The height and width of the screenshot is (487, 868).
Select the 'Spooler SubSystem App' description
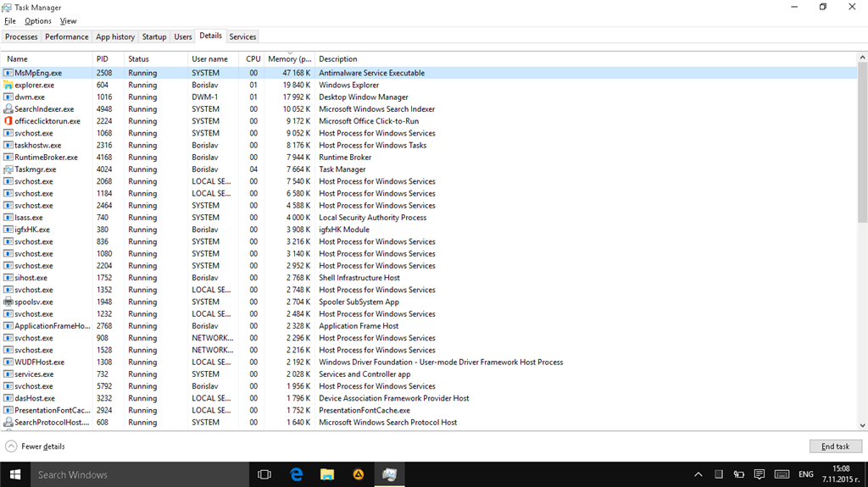tap(359, 302)
